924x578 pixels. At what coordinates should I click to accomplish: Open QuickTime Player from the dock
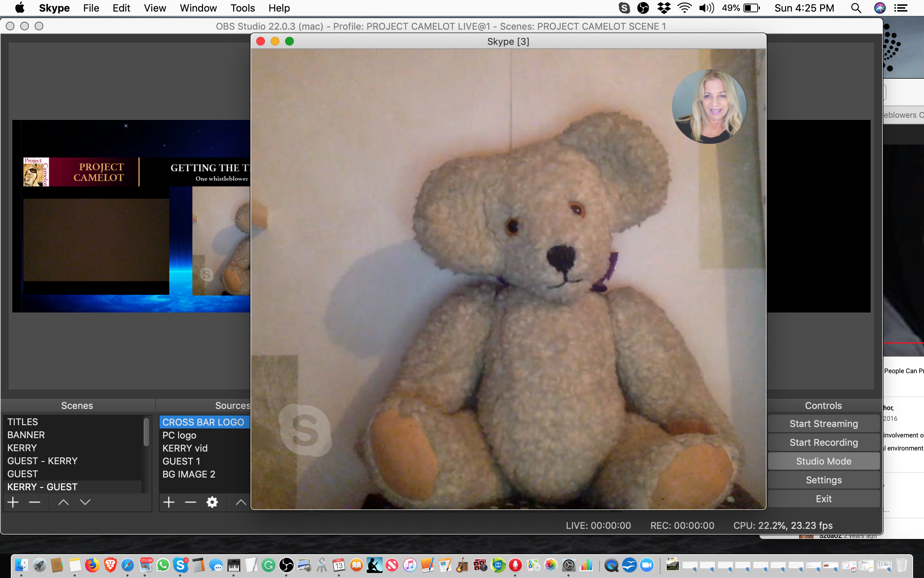point(611,565)
